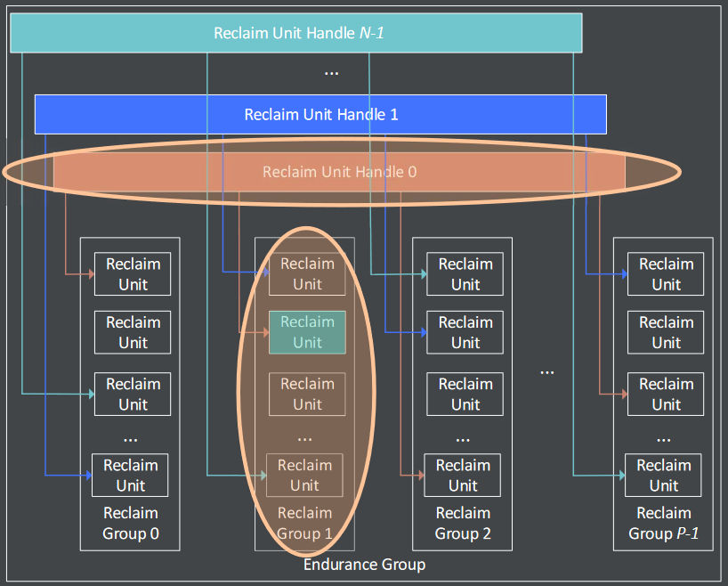Screen dimensions: 728x586
Task: Select the top Reclaim Unit in Group 2
Action: pyautogui.click(x=465, y=274)
